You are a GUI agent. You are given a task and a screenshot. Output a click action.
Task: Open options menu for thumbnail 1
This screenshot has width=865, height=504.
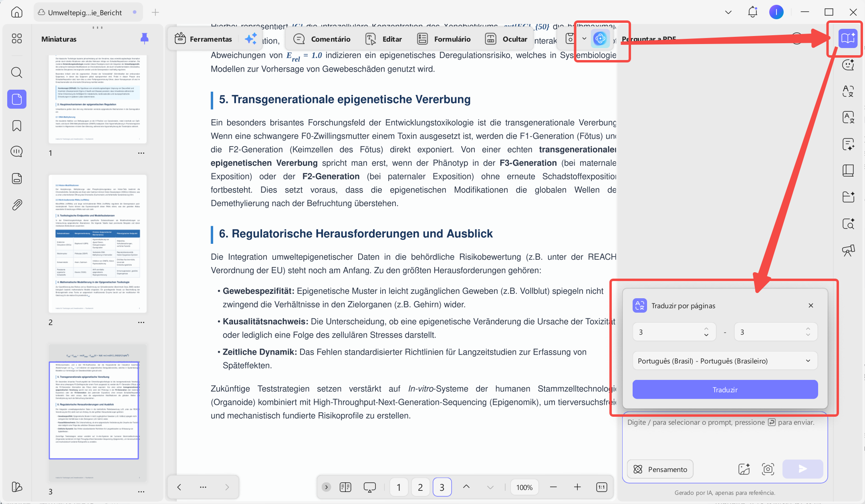(x=141, y=153)
